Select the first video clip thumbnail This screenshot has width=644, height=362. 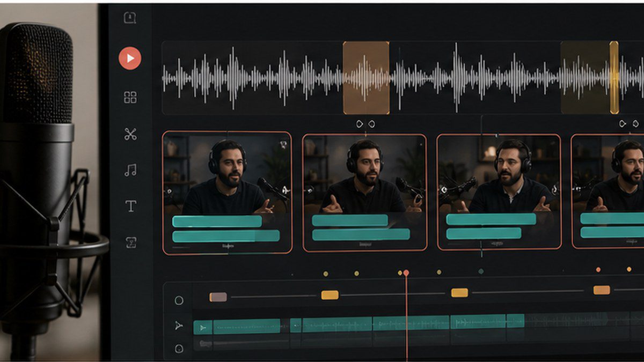227,193
